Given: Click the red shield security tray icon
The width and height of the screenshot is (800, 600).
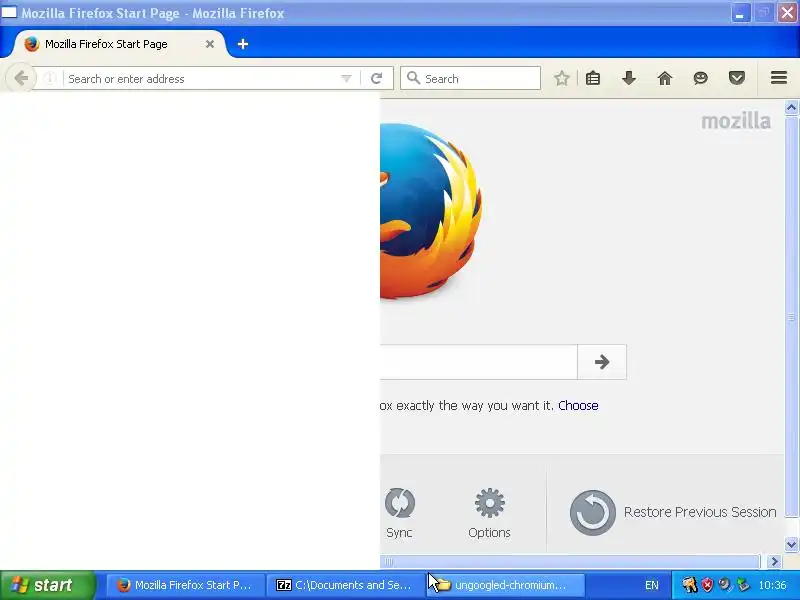Looking at the screenshot, I should tap(707, 585).
